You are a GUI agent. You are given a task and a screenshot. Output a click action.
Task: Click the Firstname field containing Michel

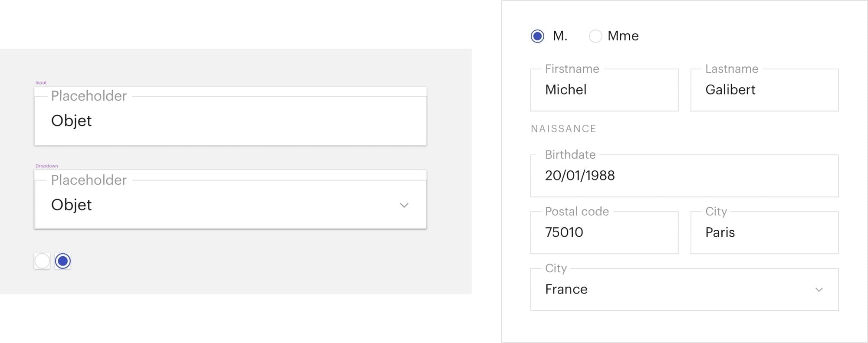604,90
